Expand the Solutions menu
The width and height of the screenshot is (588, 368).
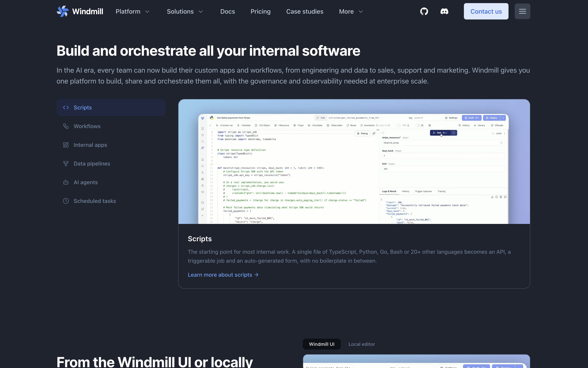tap(185, 11)
